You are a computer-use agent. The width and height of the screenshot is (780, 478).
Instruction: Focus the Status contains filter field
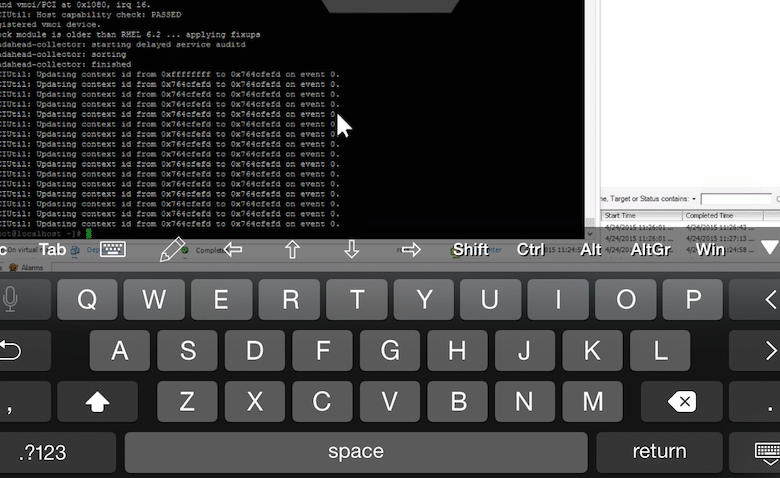pyautogui.click(x=736, y=199)
